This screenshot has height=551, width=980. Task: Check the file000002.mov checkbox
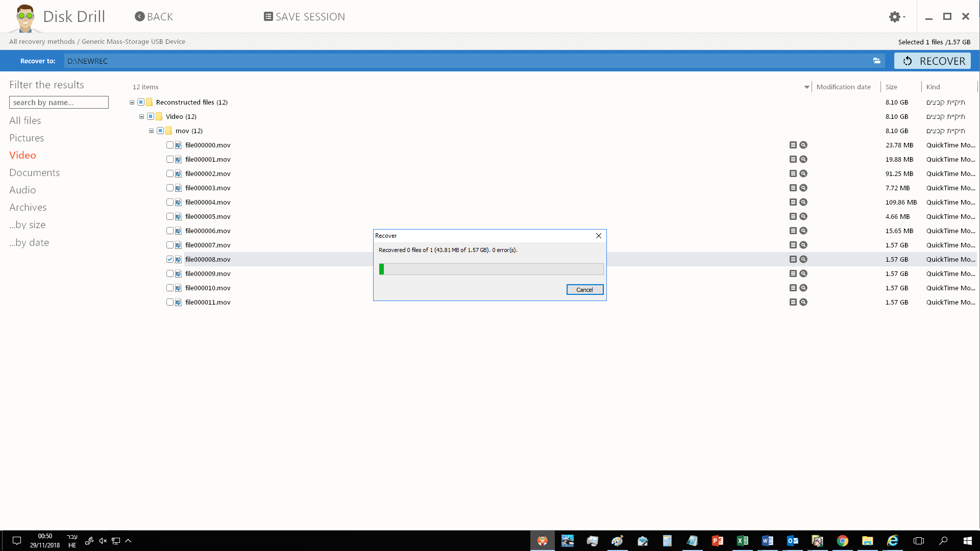click(170, 173)
